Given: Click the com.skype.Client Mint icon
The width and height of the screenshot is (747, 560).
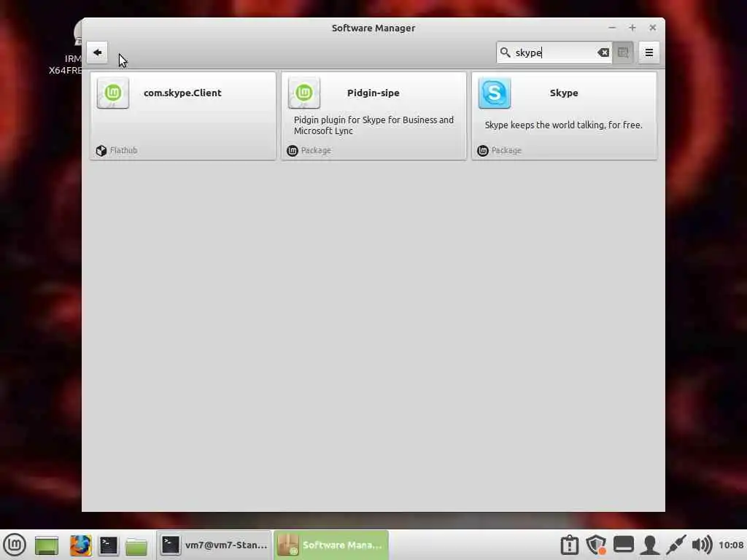Looking at the screenshot, I should point(113,93).
